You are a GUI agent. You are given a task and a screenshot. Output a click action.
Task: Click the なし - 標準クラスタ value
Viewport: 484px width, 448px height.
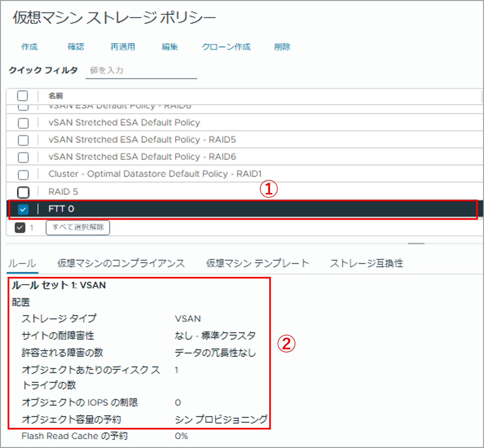tap(215, 336)
